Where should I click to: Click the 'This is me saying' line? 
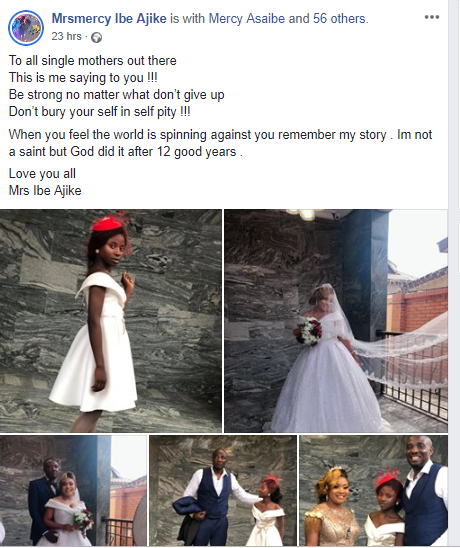[x=83, y=78]
